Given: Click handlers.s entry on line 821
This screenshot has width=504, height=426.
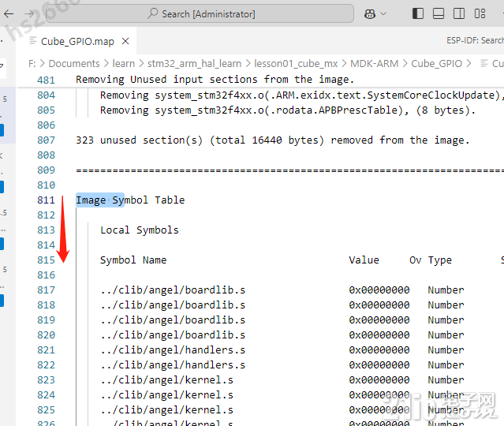Looking at the screenshot, I should 173,349.
